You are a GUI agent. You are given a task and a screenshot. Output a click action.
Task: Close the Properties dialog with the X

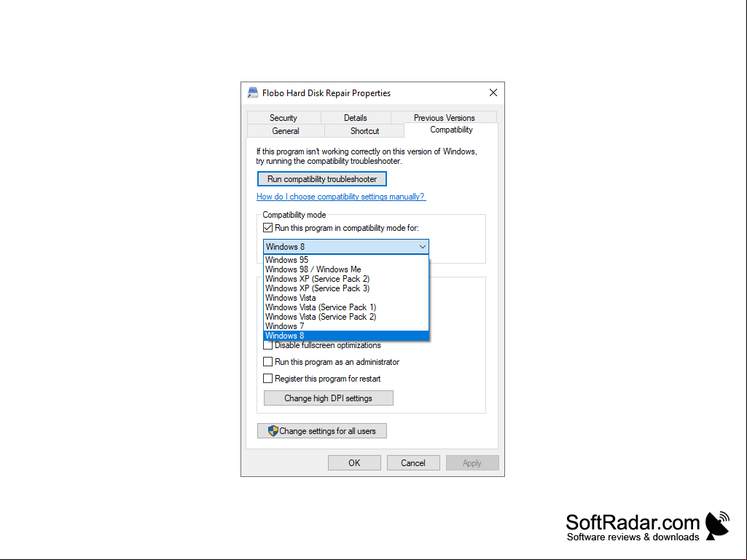point(493,93)
